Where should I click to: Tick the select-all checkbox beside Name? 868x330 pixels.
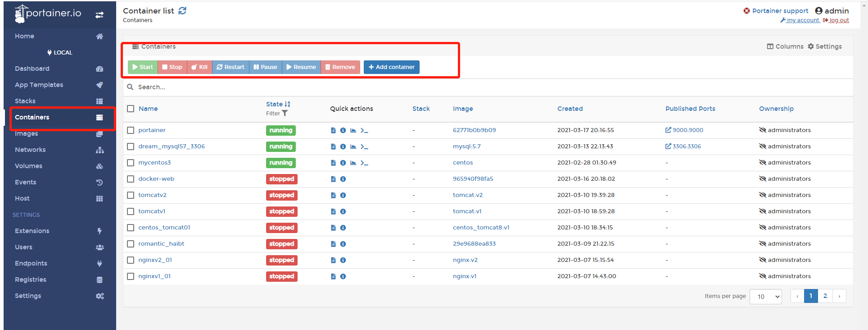(131, 109)
